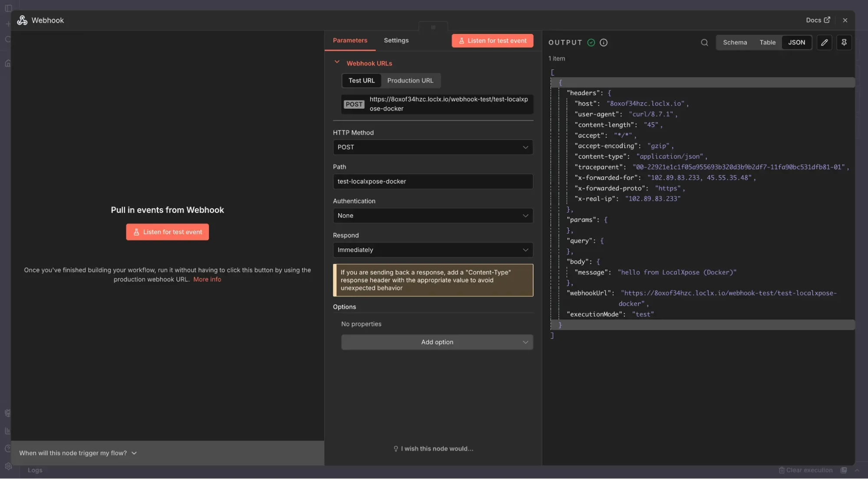
Task: Collapse the Webhook URLs section
Action: [337, 62]
